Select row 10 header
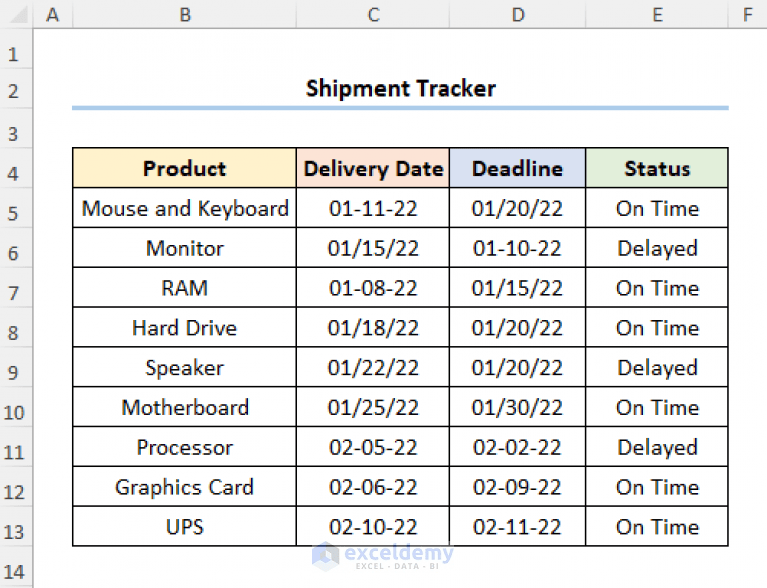 coord(14,412)
